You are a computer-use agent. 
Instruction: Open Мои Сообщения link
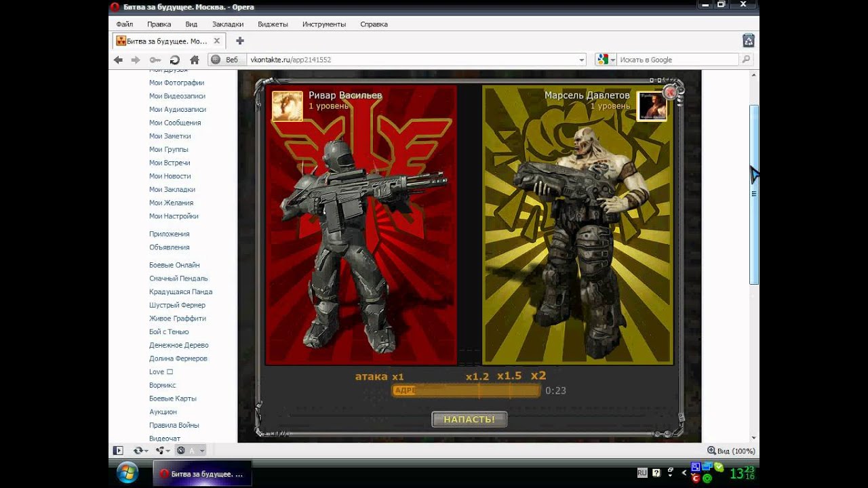pos(175,123)
